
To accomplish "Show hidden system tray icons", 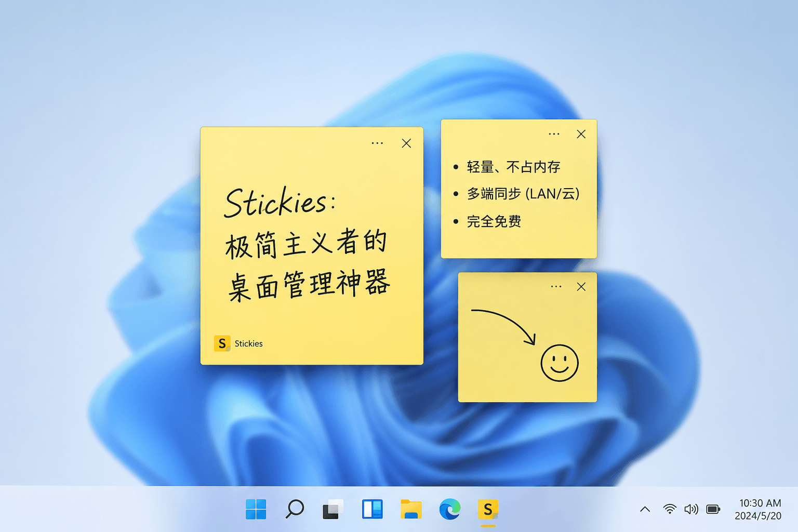I will coord(645,509).
